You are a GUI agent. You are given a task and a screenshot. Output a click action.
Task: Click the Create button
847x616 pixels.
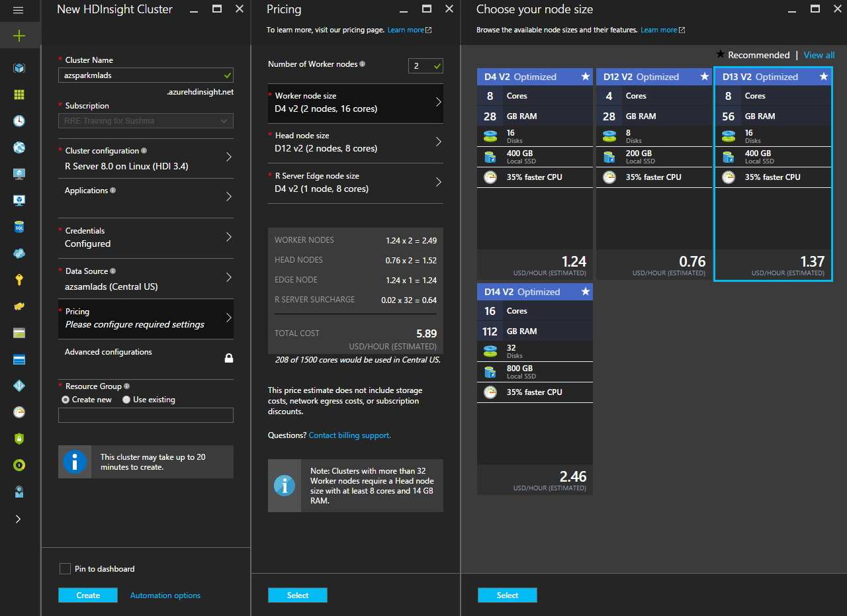tap(88, 595)
